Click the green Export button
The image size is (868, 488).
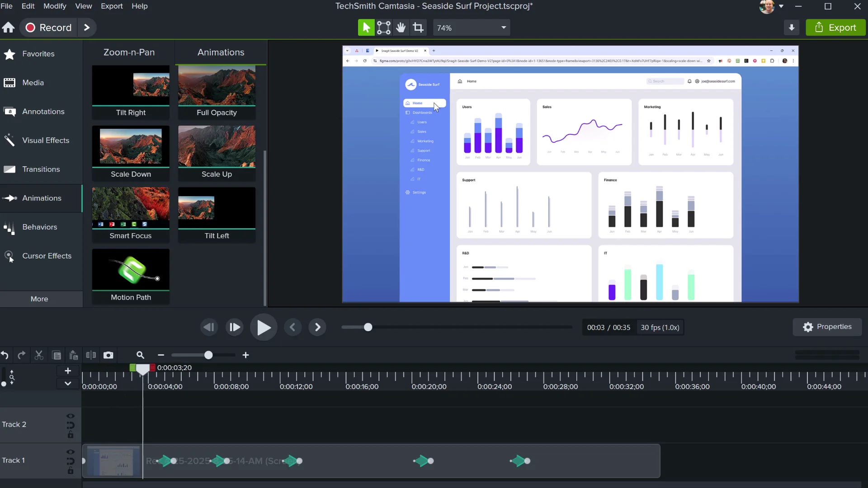click(835, 27)
